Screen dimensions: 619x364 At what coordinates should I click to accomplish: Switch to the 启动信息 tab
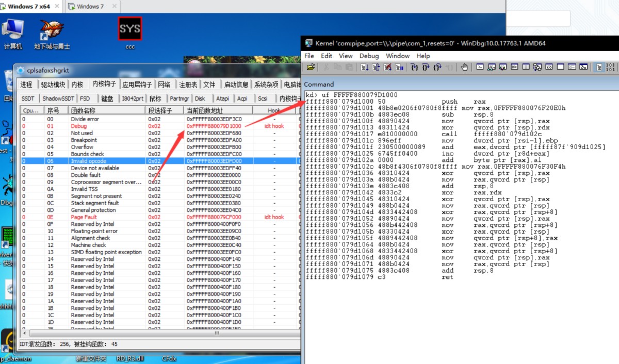[236, 85]
